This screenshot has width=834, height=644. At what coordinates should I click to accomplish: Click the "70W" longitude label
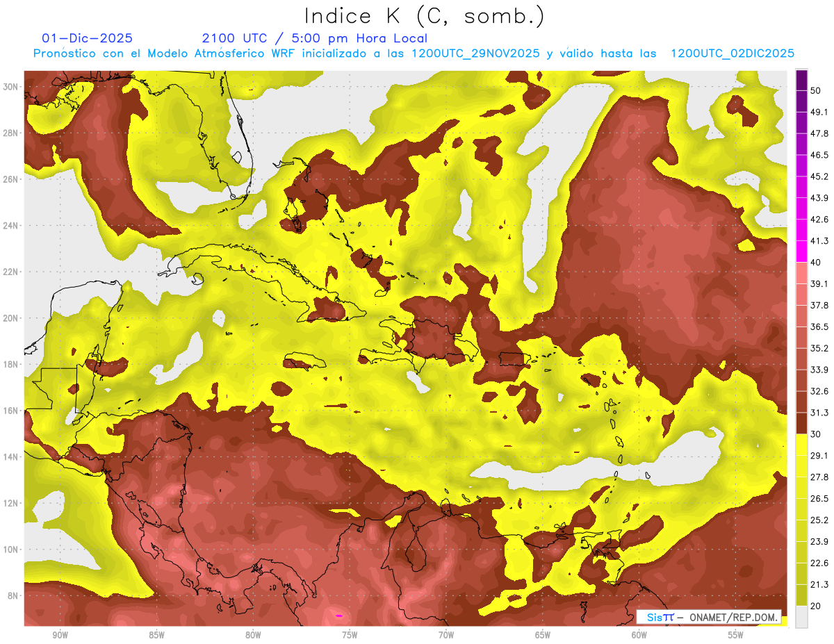[446, 635]
